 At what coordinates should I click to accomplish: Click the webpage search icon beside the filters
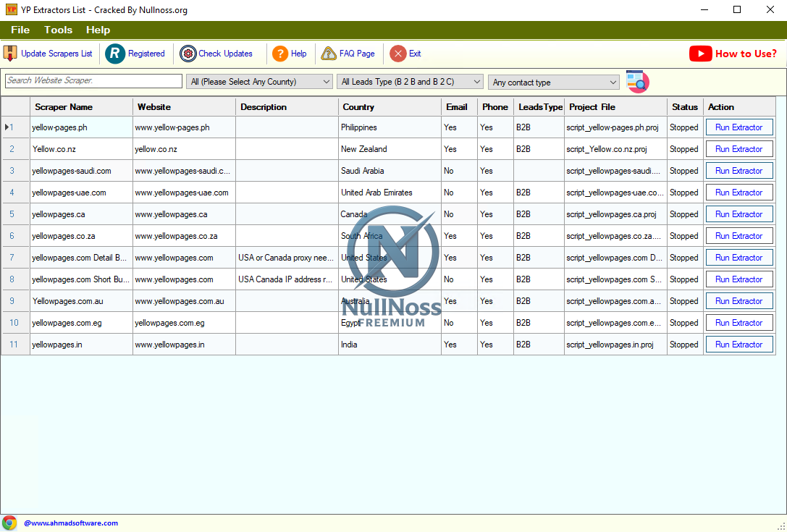tap(637, 81)
